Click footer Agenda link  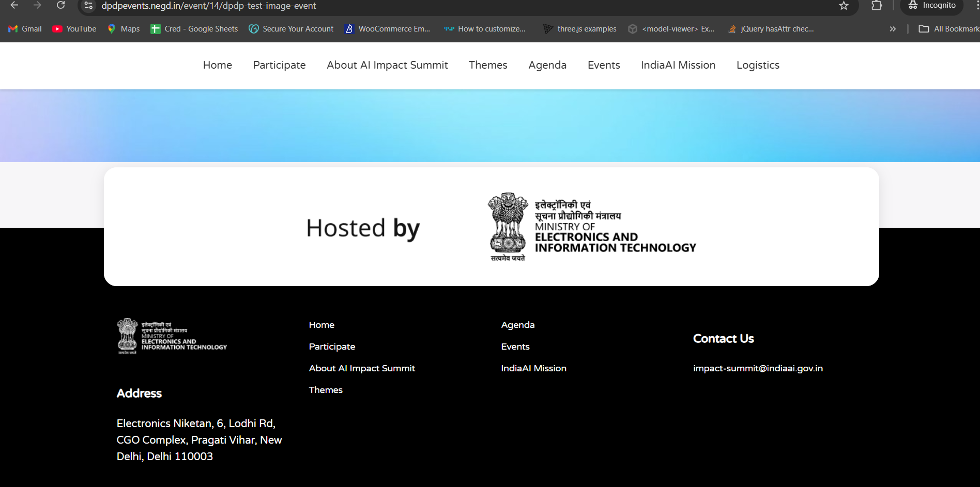[x=518, y=325]
